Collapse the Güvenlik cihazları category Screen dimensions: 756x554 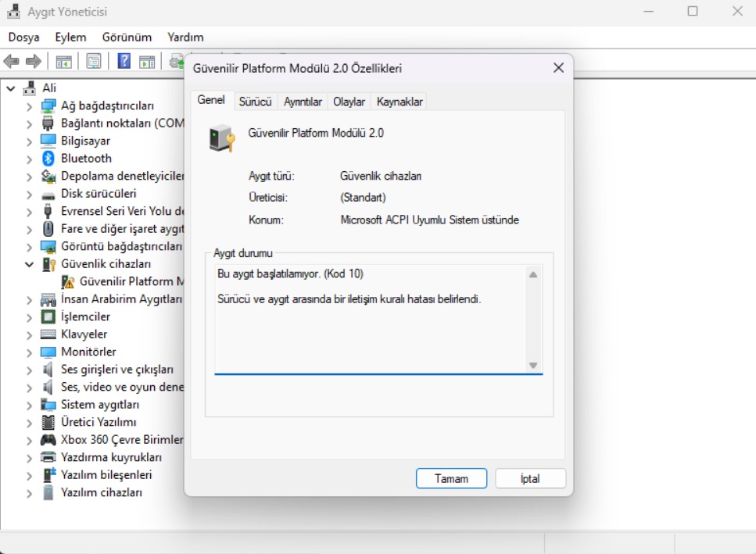tap(29, 264)
